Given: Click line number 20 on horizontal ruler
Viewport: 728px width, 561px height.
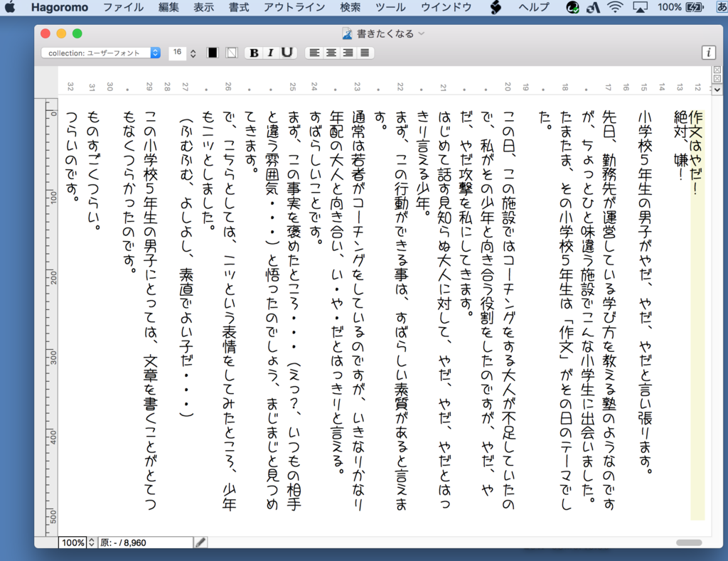Looking at the screenshot, I should 508,86.
